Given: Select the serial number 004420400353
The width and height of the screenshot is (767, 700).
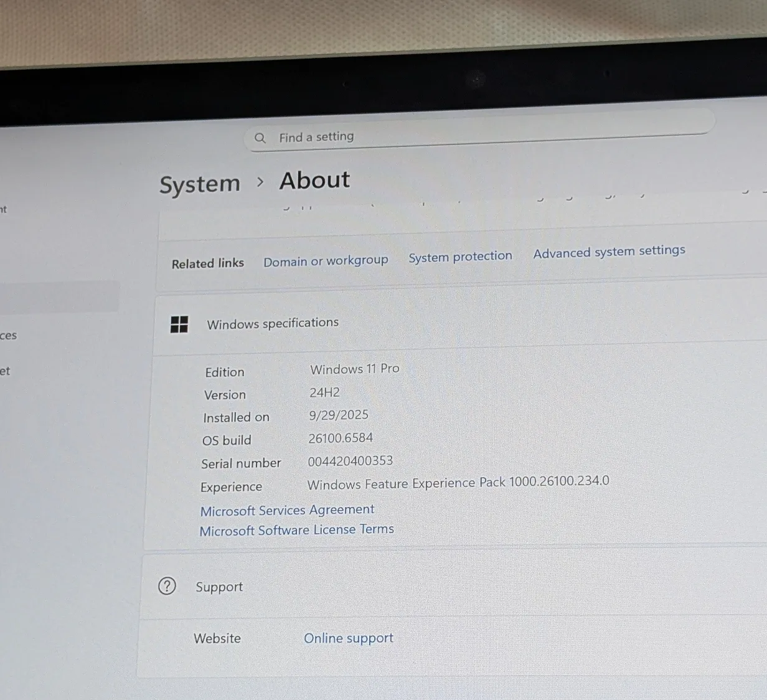Looking at the screenshot, I should pos(351,460).
